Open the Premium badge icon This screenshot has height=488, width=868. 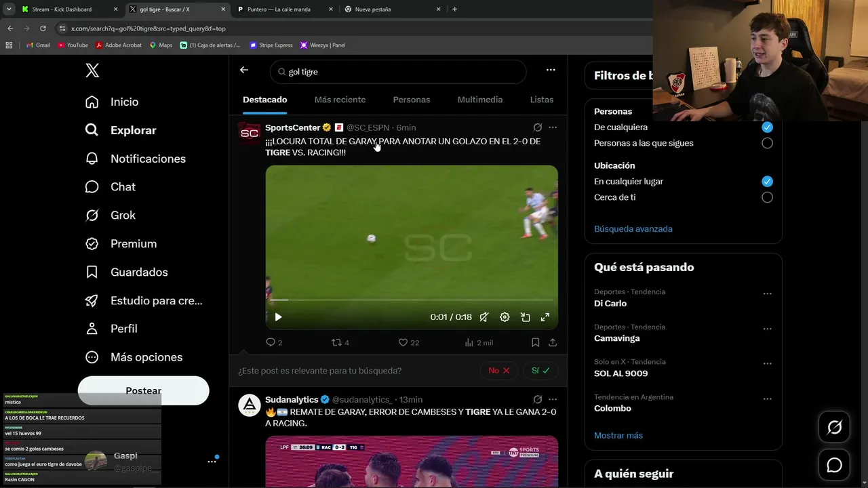click(92, 244)
